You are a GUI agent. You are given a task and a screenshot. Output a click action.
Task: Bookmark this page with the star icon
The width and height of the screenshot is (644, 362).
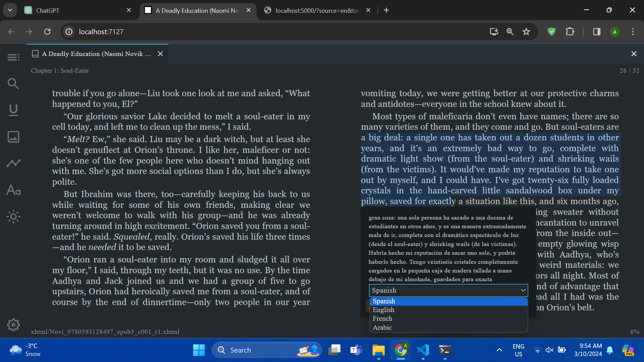526,32
